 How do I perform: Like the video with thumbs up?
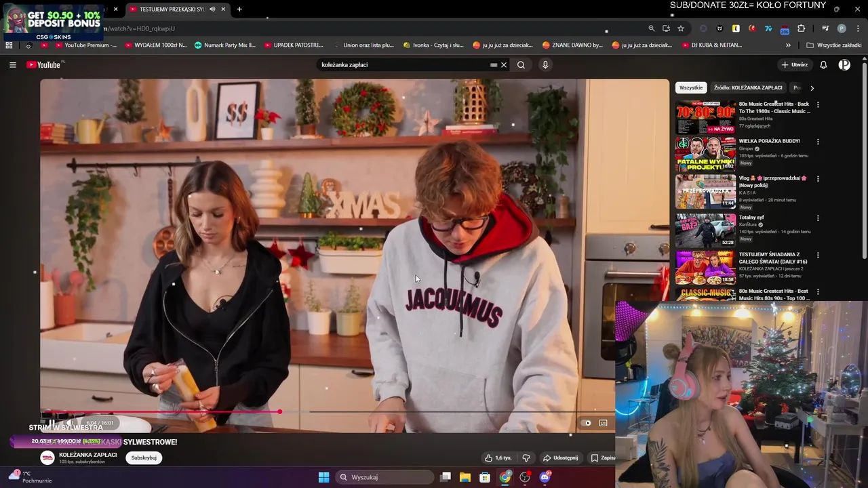tap(498, 458)
